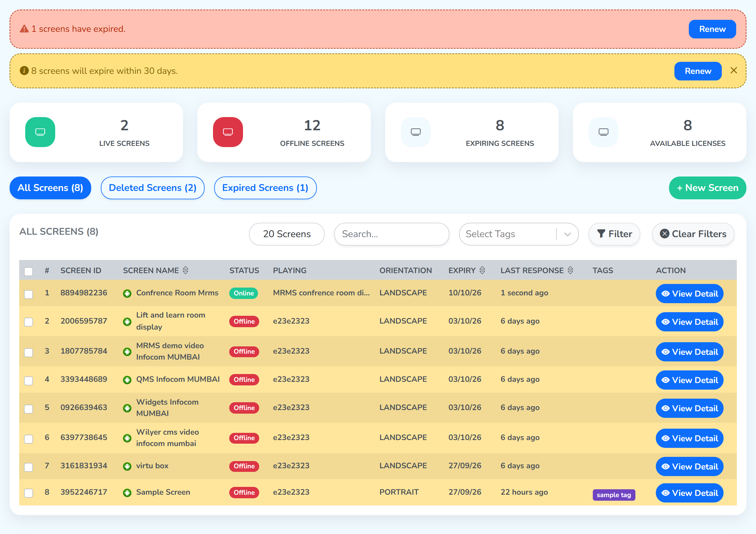Image resolution: width=756 pixels, height=534 pixels.
Task: Click the Available Licenses monitor icon
Action: (x=603, y=132)
